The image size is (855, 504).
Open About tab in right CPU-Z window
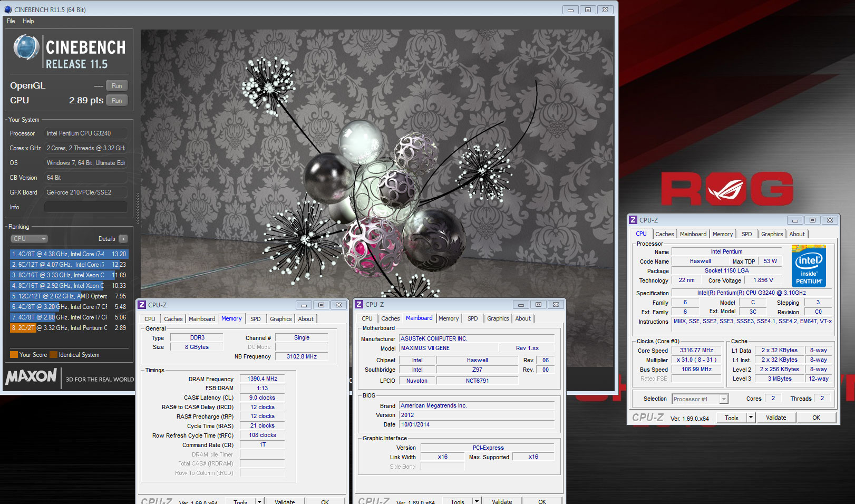click(797, 234)
